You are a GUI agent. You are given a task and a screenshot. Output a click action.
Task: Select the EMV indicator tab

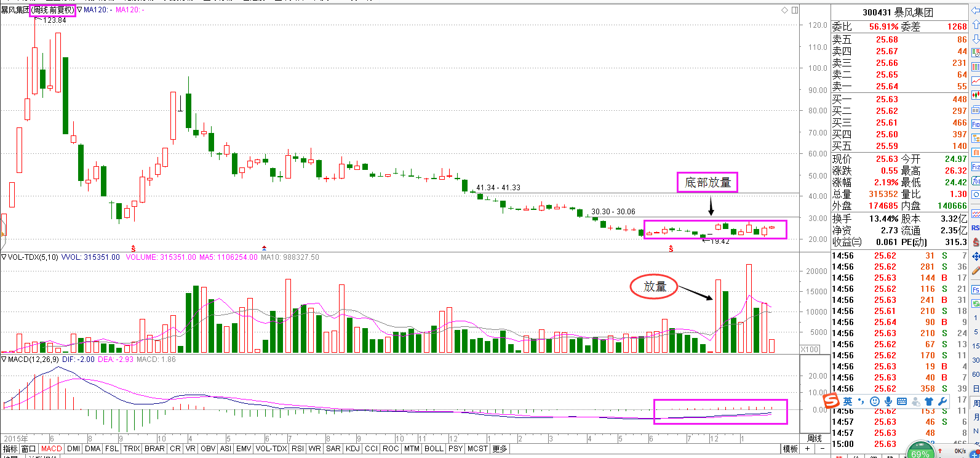coord(244,449)
